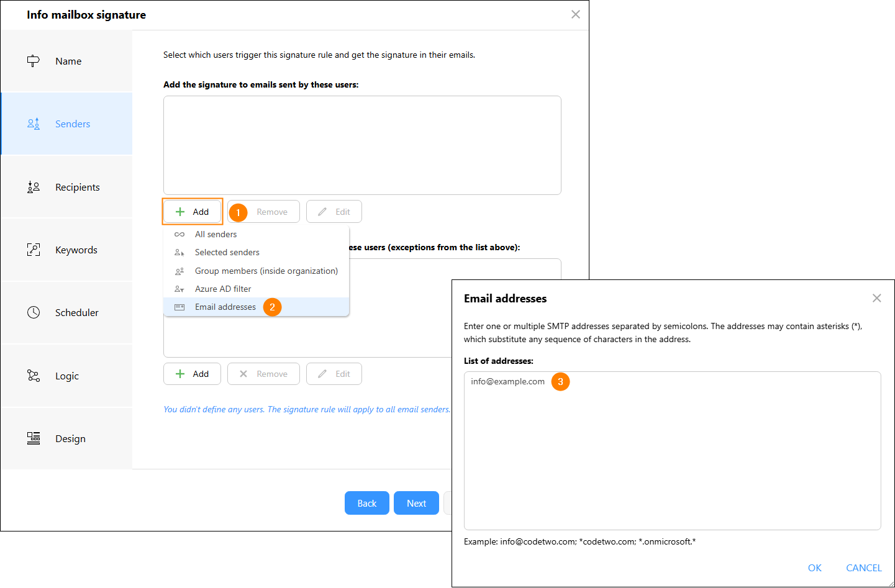Click the X icon on the lower Remove button
The image size is (895, 588).
pyautogui.click(x=243, y=374)
